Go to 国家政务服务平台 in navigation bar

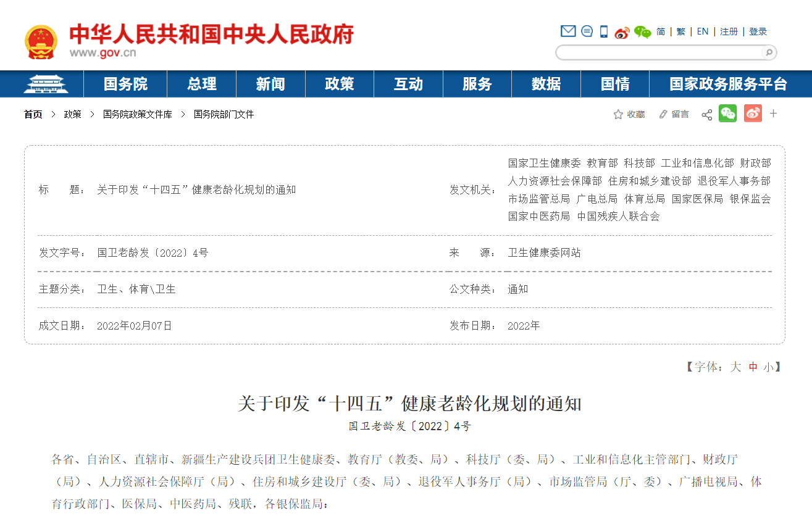pos(728,84)
